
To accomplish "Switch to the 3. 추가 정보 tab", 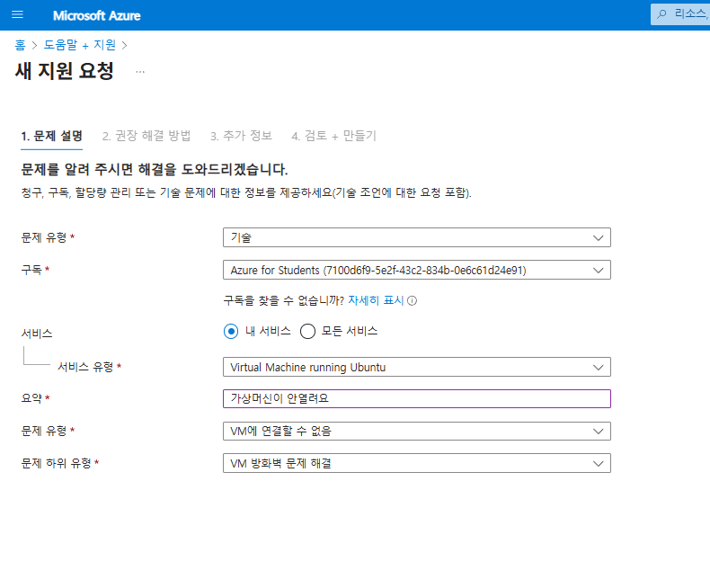I will click(x=241, y=136).
